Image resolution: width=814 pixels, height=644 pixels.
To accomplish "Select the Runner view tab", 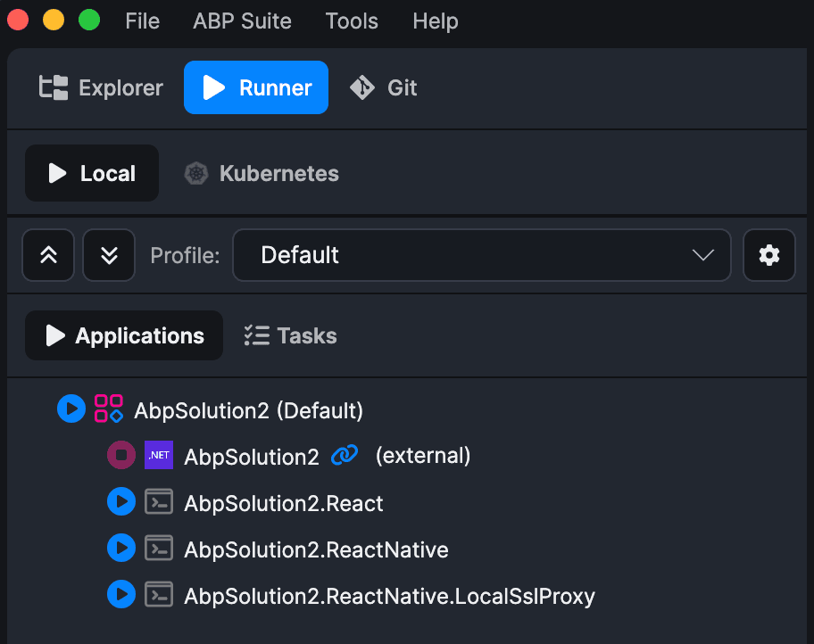I will click(256, 87).
